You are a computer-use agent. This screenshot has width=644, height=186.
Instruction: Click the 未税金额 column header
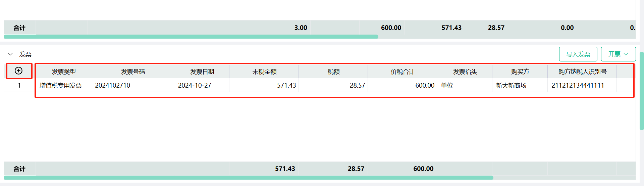pos(264,72)
